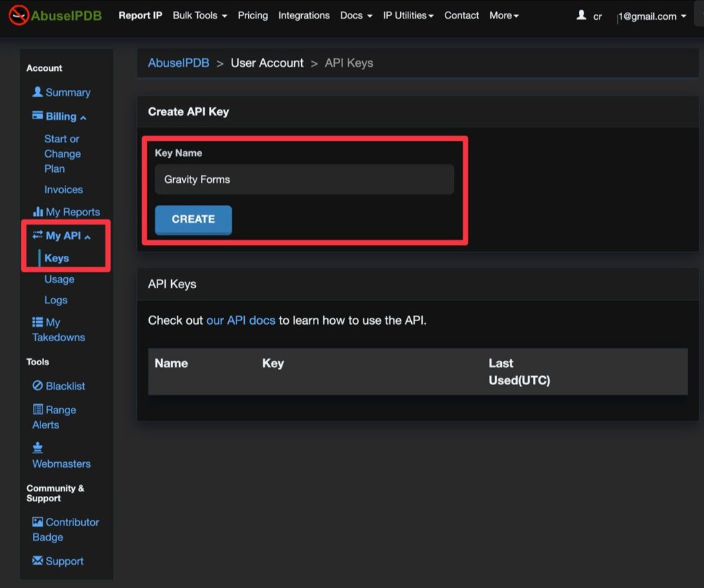704x588 pixels.
Task: Click the user profile icon in header
Action: coord(581,15)
